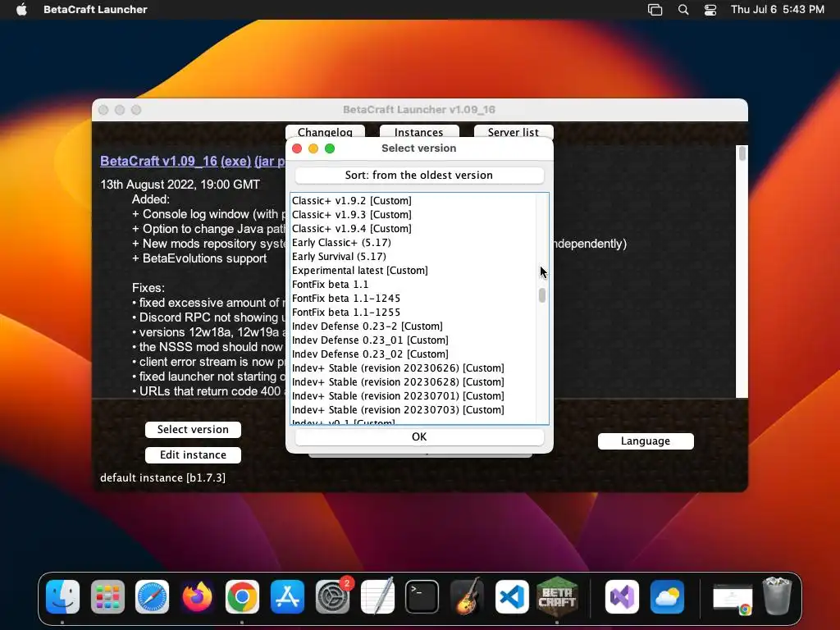840x630 pixels.
Task: Select Classic+ v1.9.4 [Custom]
Action: (x=413, y=228)
